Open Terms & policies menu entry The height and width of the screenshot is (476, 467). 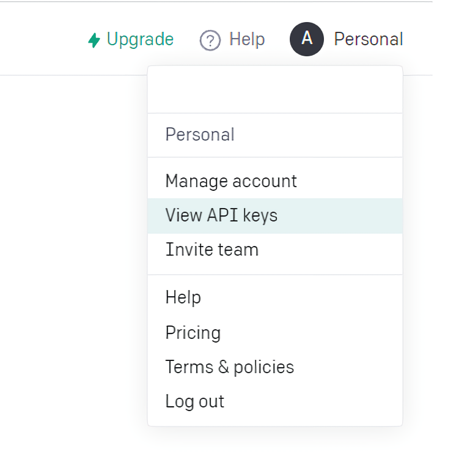tap(229, 367)
